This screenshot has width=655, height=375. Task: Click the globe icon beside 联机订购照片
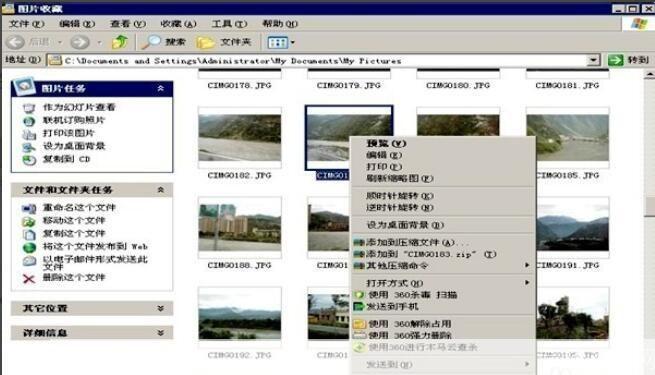pyautogui.click(x=29, y=121)
